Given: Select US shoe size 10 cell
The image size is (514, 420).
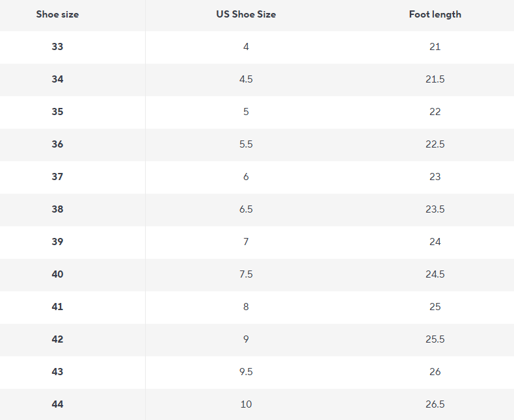Looking at the screenshot, I should (246, 404).
